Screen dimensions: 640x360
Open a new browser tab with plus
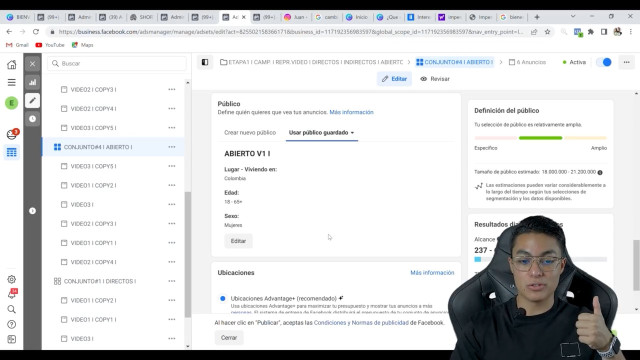click(537, 17)
